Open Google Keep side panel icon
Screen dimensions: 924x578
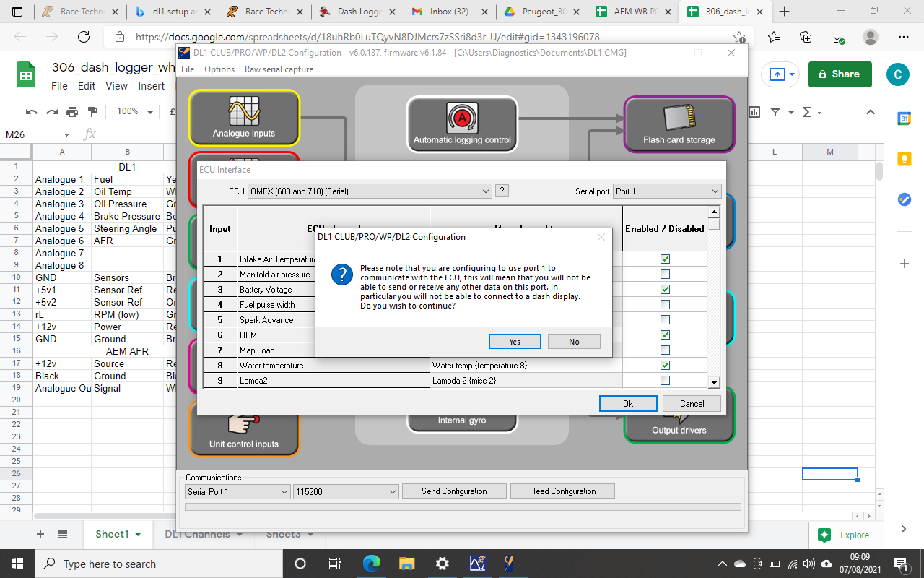click(905, 159)
